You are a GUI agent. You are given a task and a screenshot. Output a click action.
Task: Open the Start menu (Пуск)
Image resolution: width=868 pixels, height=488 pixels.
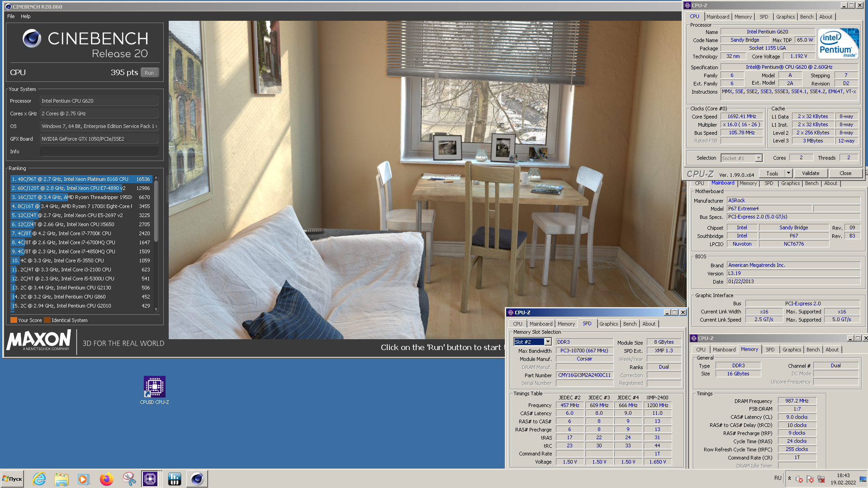(13, 479)
